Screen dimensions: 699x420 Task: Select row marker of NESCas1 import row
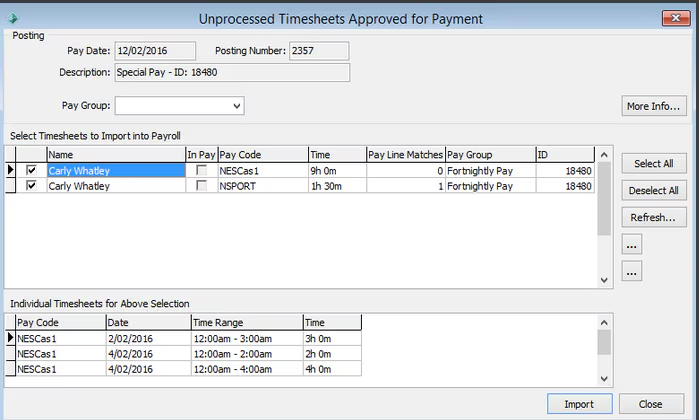click(10, 170)
